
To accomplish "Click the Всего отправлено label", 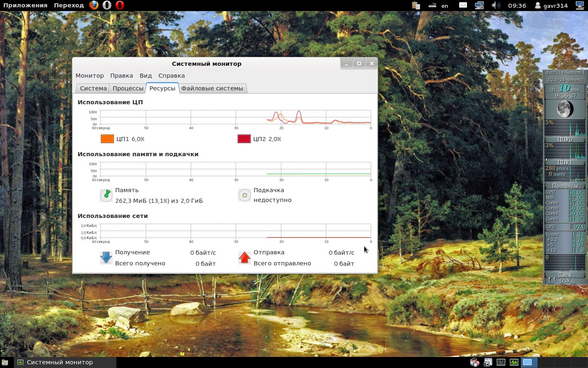I will pyautogui.click(x=282, y=263).
